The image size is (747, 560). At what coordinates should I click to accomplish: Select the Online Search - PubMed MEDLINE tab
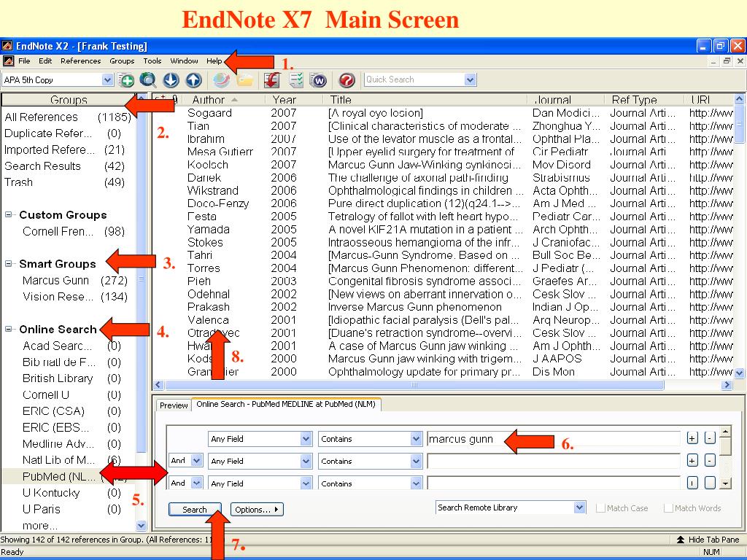coord(286,404)
